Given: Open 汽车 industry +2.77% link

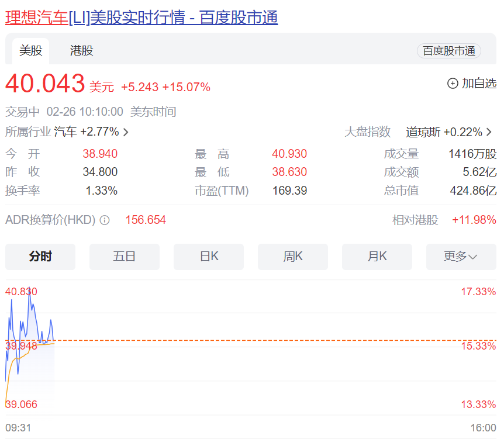Looking at the screenshot, I should coord(87,132).
